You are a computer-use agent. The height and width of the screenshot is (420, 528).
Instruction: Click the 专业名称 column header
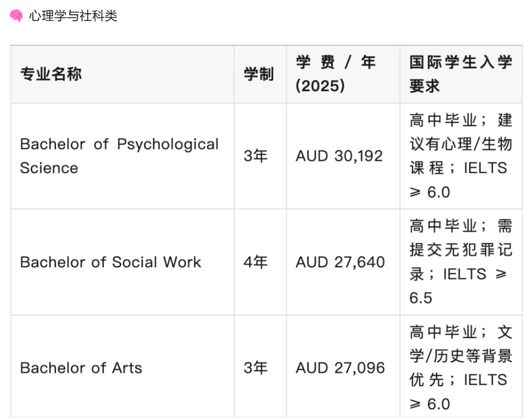tap(51, 74)
